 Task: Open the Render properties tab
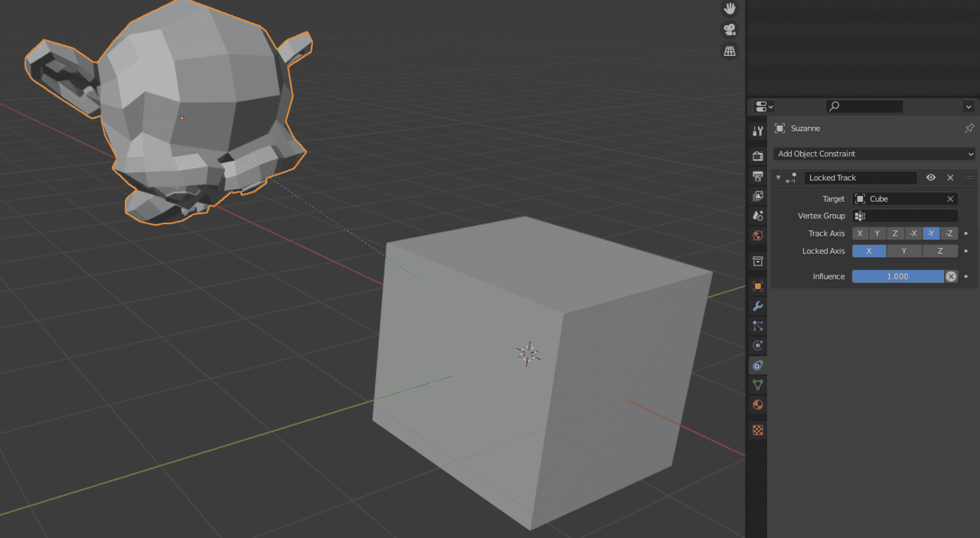click(757, 156)
